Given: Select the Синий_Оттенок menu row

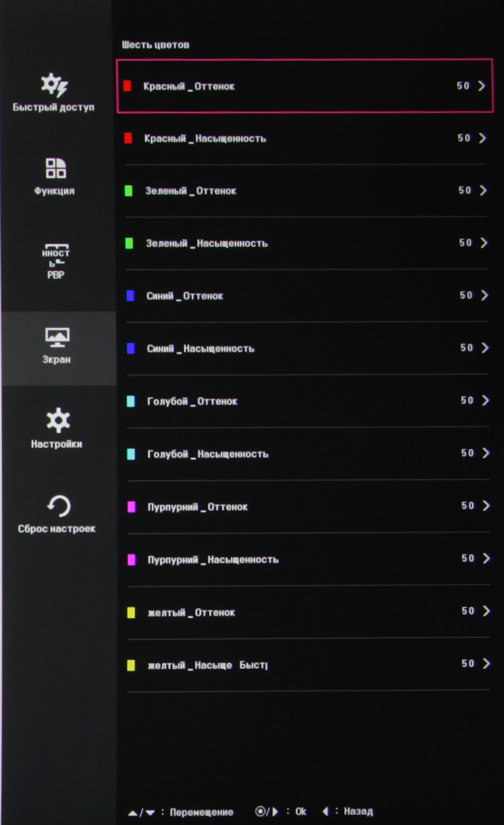Looking at the screenshot, I should pos(306,296).
